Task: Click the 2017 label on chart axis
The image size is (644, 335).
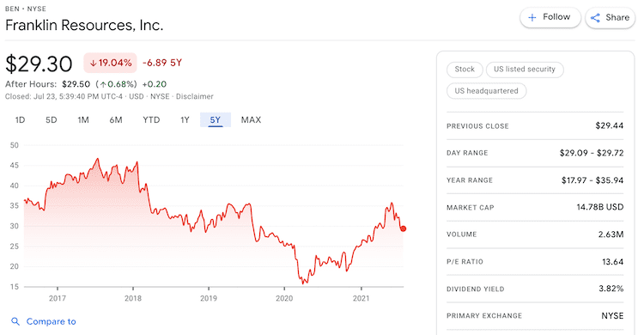Action: click(58, 298)
